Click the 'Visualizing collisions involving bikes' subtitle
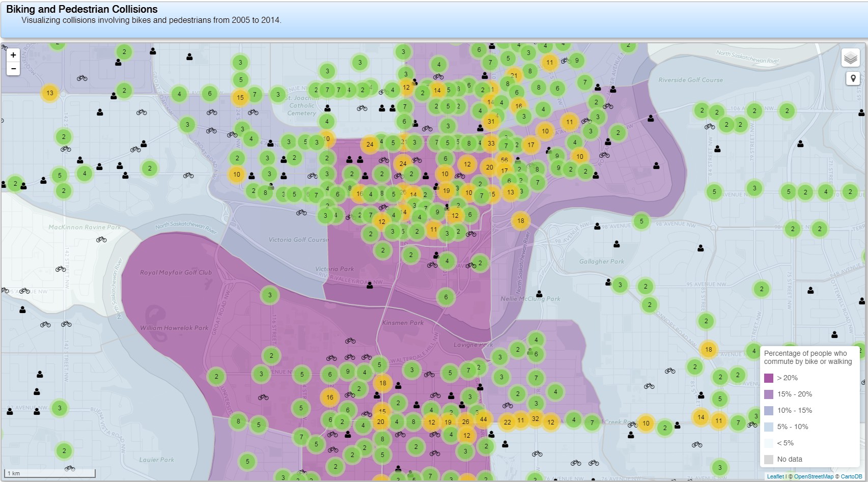Viewport: 868px width, 482px height. 151,20
